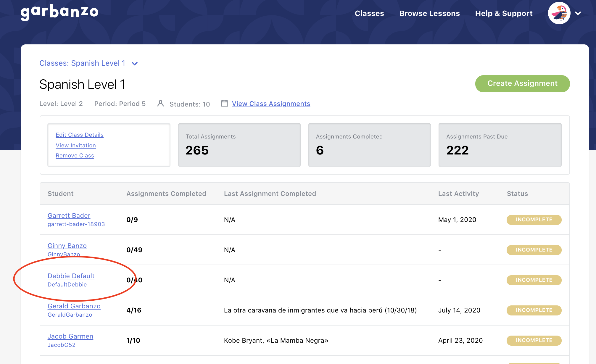The image size is (596, 364).
Task: Click the Assignments Past Due card
Action: pos(500,145)
